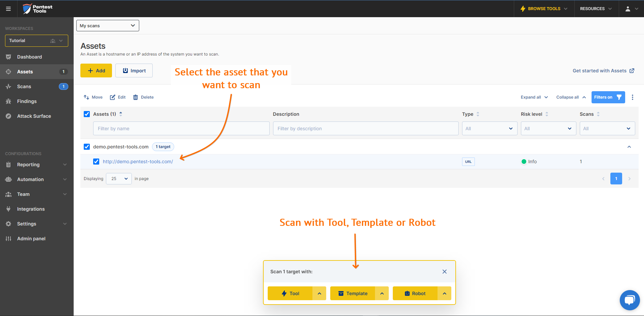Close the Scan 1 target popup
Viewport: 644px width, 316px height.
[x=445, y=272]
